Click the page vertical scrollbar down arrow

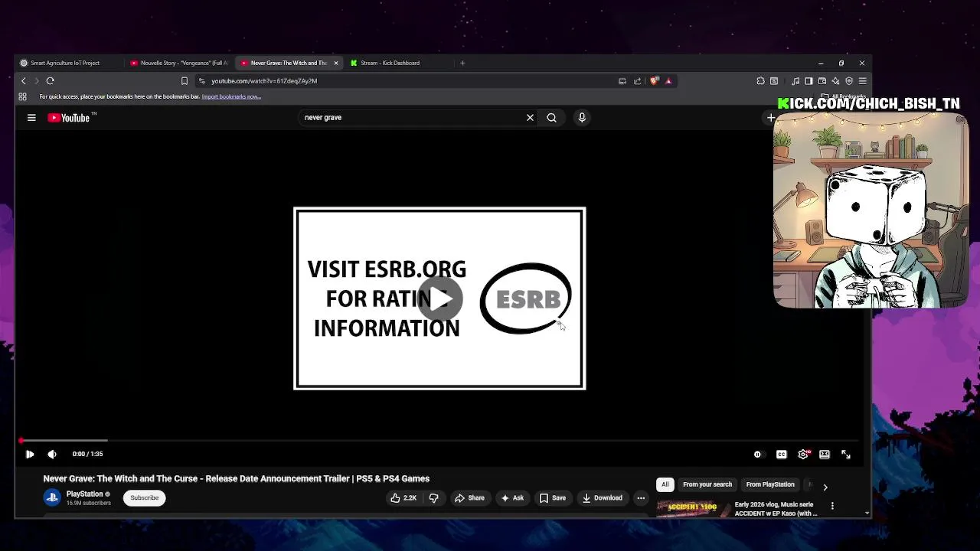click(867, 514)
